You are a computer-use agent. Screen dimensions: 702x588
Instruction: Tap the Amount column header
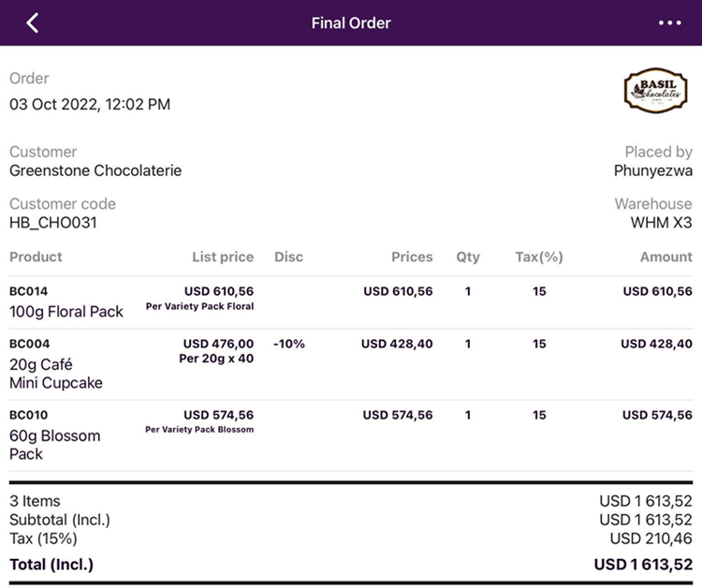pos(666,257)
